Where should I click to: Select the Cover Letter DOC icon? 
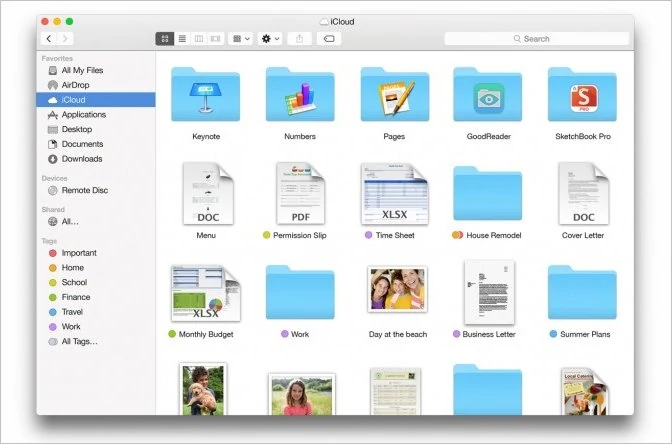[x=584, y=193]
